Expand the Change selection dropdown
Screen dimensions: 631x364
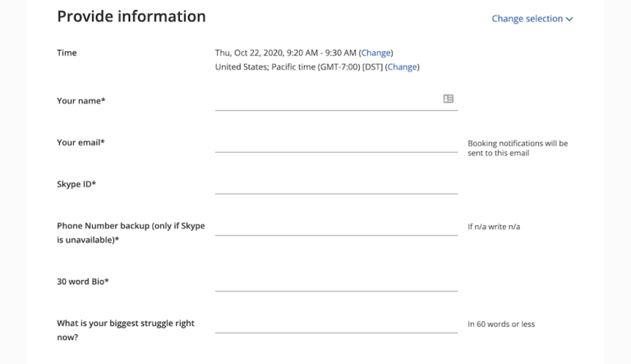tap(532, 19)
